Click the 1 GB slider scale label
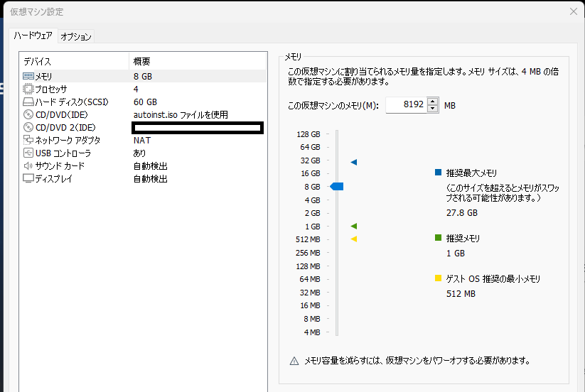 click(x=312, y=227)
